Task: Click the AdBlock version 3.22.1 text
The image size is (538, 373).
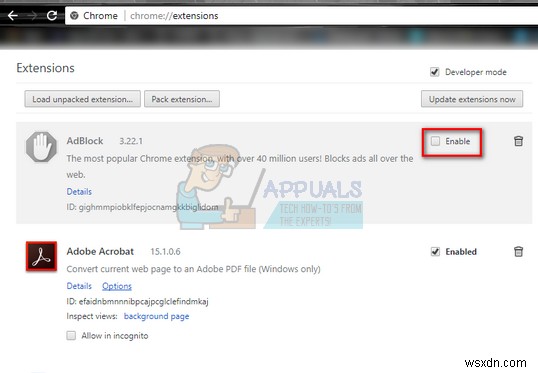Action: point(131,141)
